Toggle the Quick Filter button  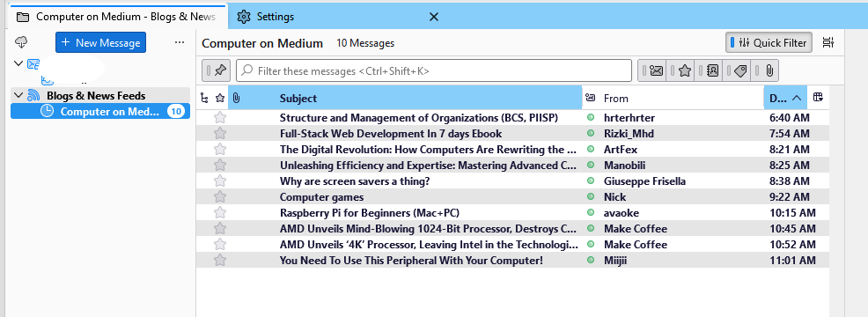769,42
